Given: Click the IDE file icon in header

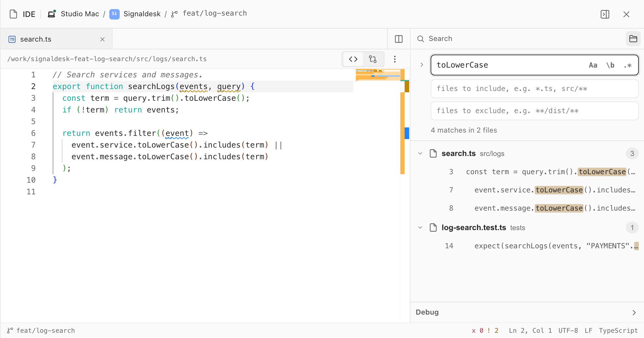Looking at the screenshot, I should pos(13,14).
